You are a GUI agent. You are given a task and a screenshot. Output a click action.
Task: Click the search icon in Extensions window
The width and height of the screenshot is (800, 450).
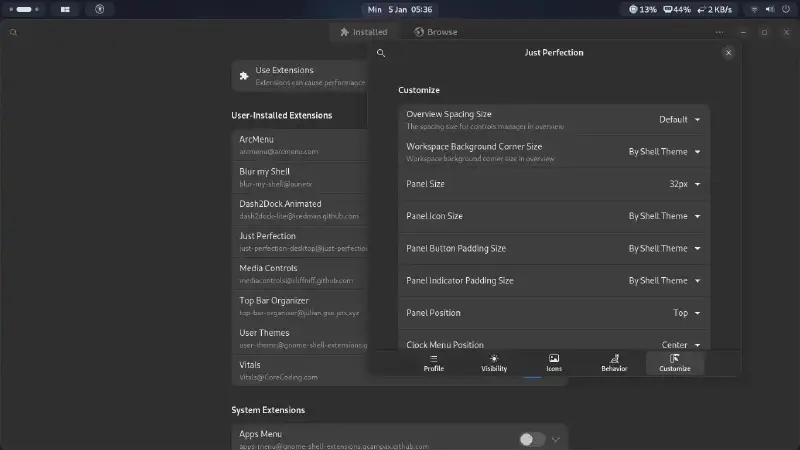pyautogui.click(x=13, y=32)
